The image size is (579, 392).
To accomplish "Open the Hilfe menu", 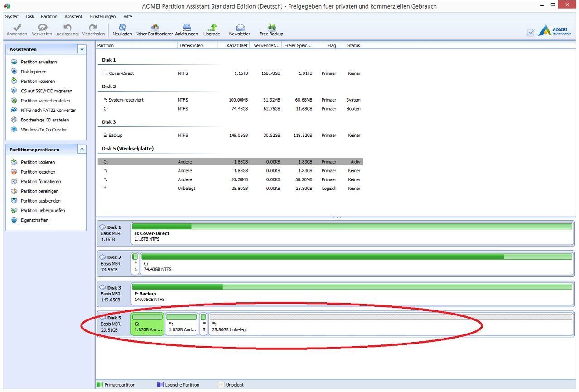I will [128, 16].
